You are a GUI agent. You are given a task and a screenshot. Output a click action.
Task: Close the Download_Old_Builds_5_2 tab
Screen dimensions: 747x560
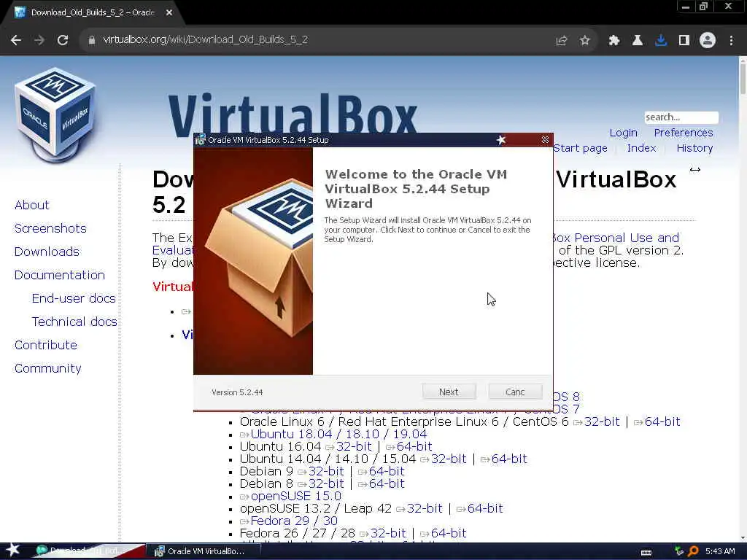(169, 13)
